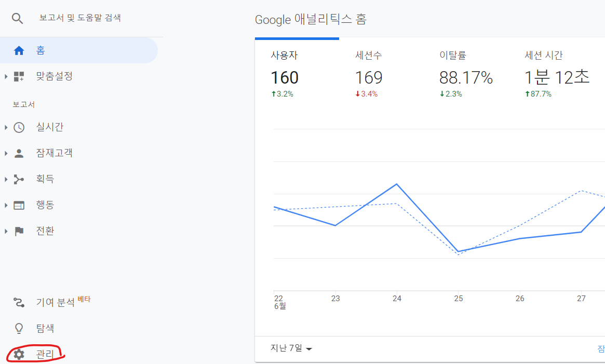The height and width of the screenshot is (364, 605).
Task: Click the 보고서 section heading
Action: (23, 104)
